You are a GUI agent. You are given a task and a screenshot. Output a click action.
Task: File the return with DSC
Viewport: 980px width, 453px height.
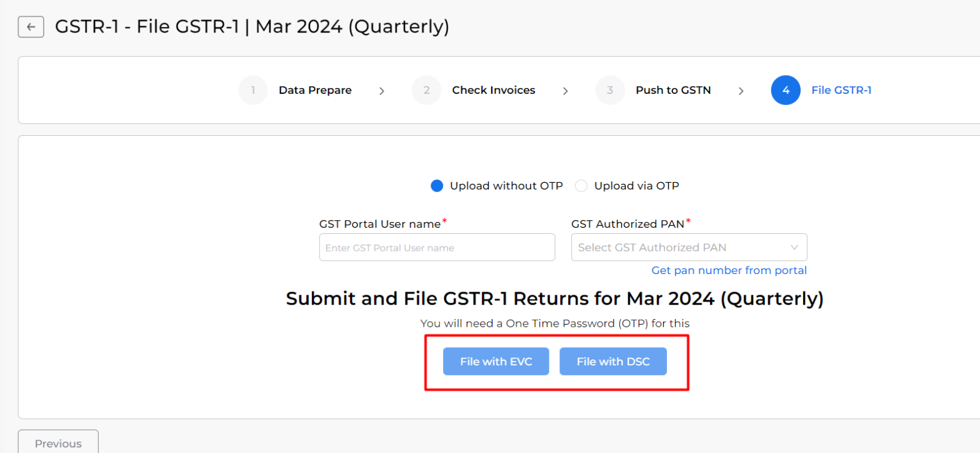coord(612,361)
